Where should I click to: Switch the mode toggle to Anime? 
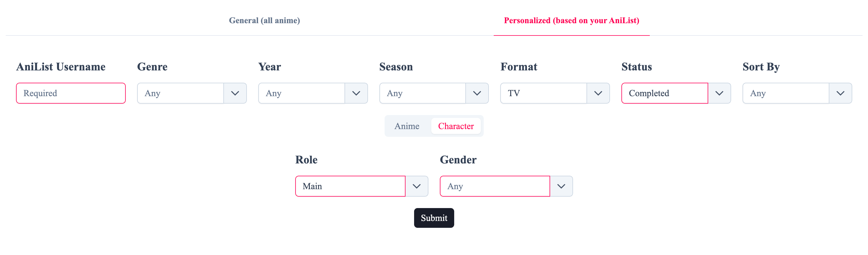click(407, 126)
